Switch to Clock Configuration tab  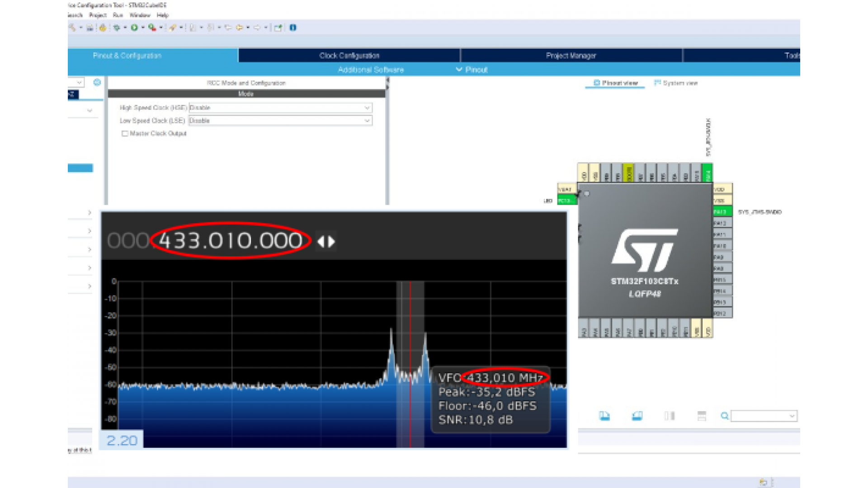pos(349,56)
